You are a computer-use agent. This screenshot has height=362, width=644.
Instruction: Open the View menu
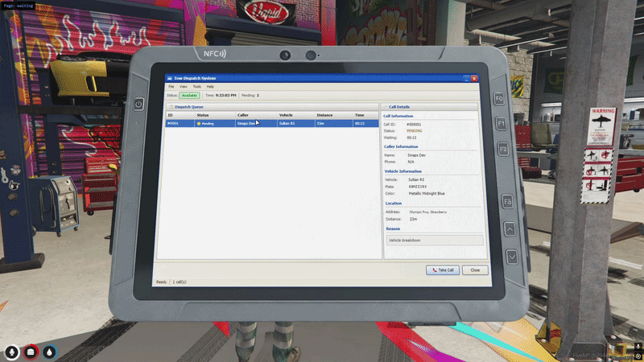coord(184,87)
